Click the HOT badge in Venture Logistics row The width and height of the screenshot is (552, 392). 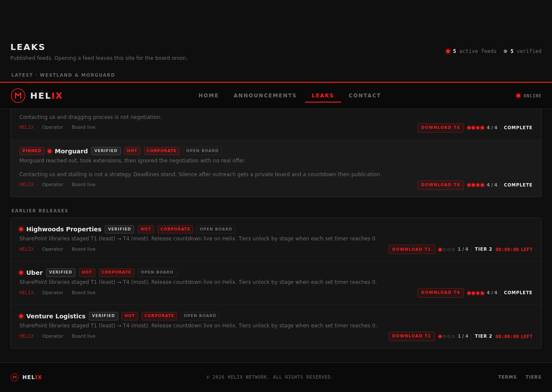(x=130, y=316)
